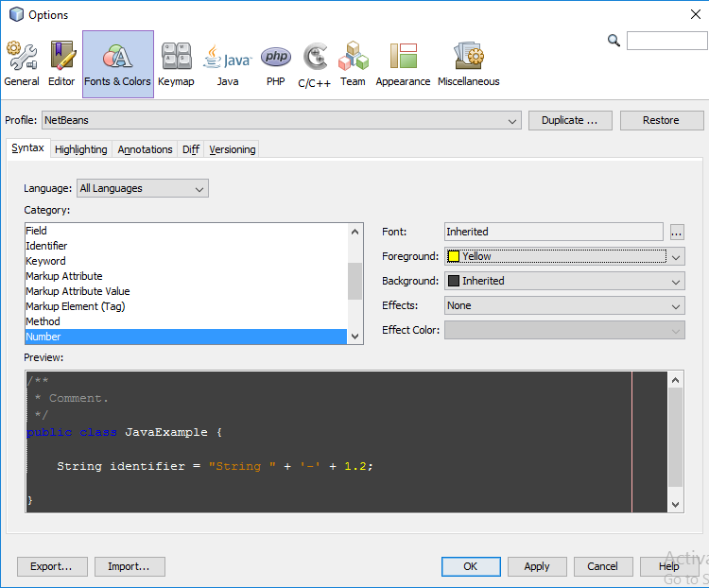Select Keyword in the Category list
709x588 pixels.
(186, 261)
